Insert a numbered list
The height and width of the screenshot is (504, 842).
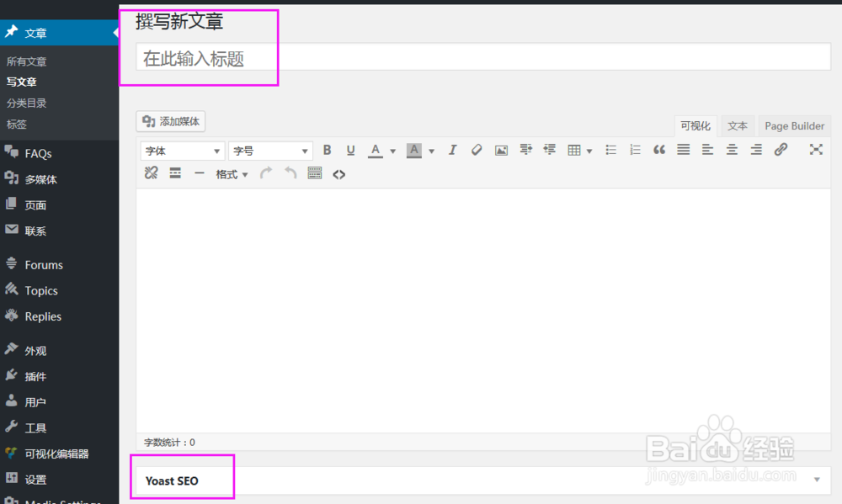(x=635, y=150)
